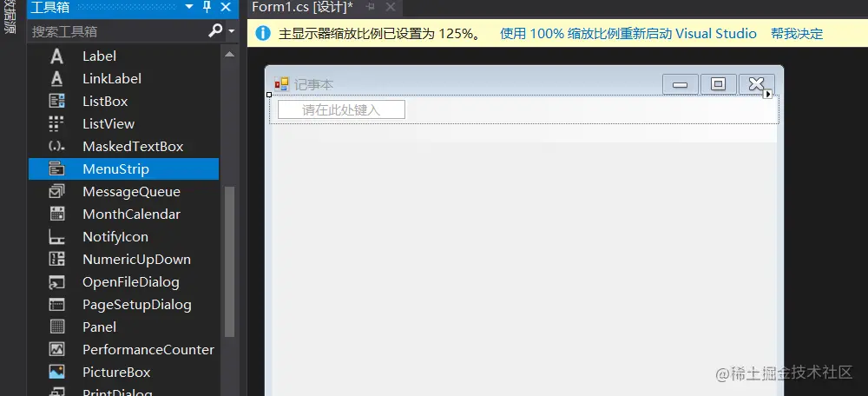Select the PerformanceCounter entry text
Viewport: 868px width, 396px height.
click(x=148, y=350)
